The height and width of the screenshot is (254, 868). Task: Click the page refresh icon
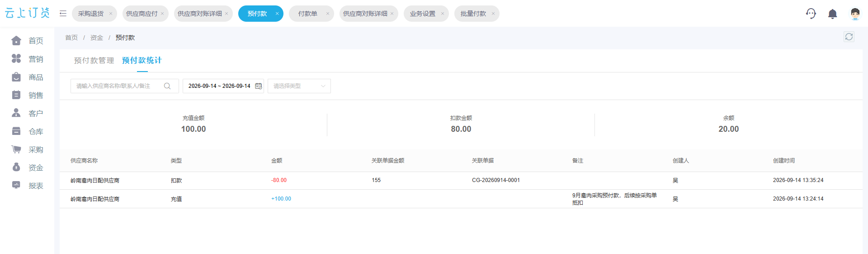849,37
